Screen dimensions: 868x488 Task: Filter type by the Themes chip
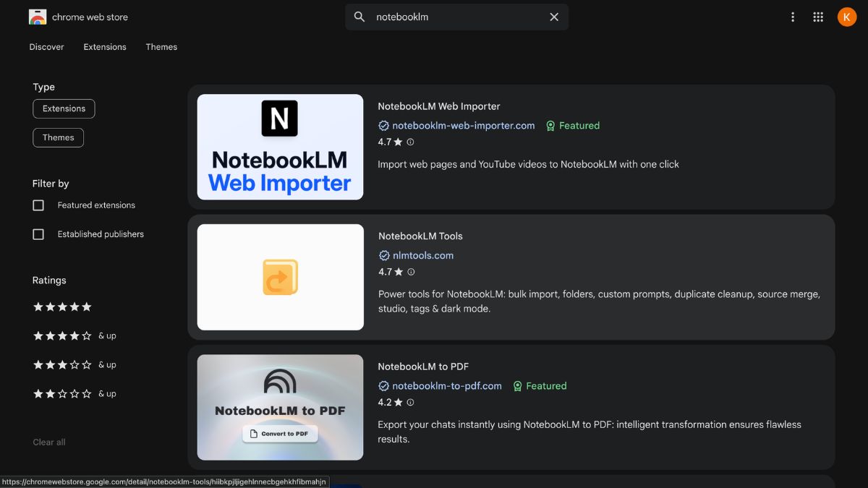pyautogui.click(x=58, y=137)
